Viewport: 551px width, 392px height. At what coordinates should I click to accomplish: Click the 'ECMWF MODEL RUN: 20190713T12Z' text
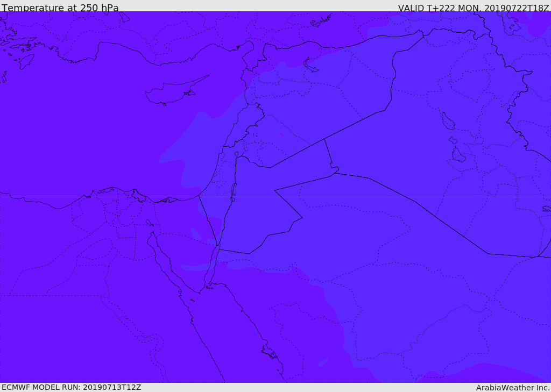click(72, 388)
